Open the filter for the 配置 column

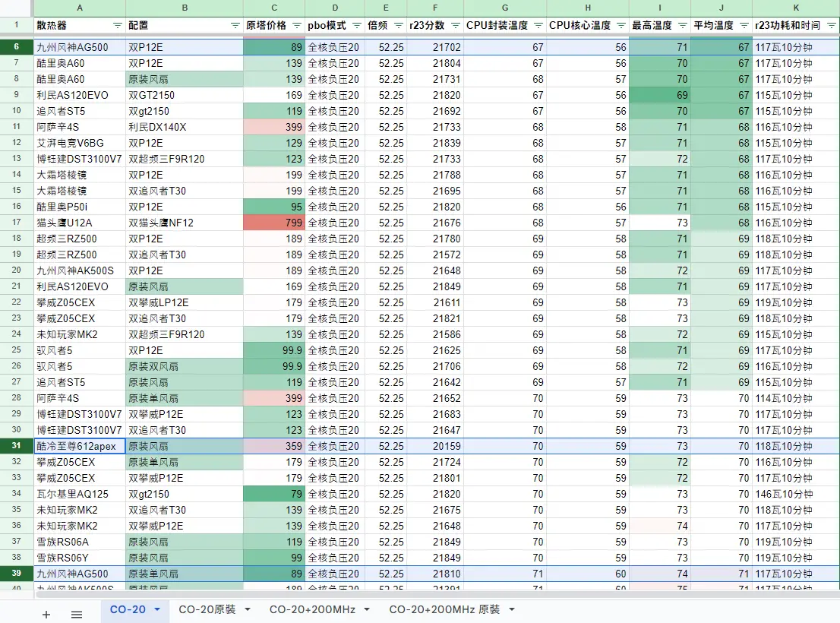(x=235, y=26)
